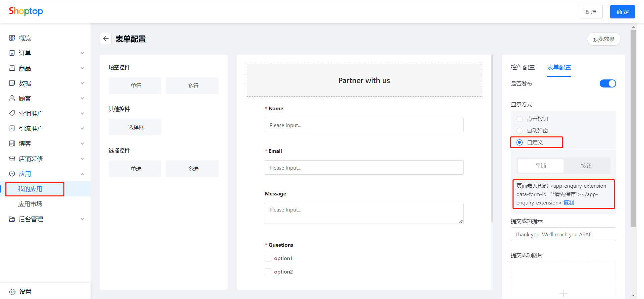Viewport: 644px width, 299px height.
Task: Click the 营销推广 tag icon
Action: coord(12,113)
